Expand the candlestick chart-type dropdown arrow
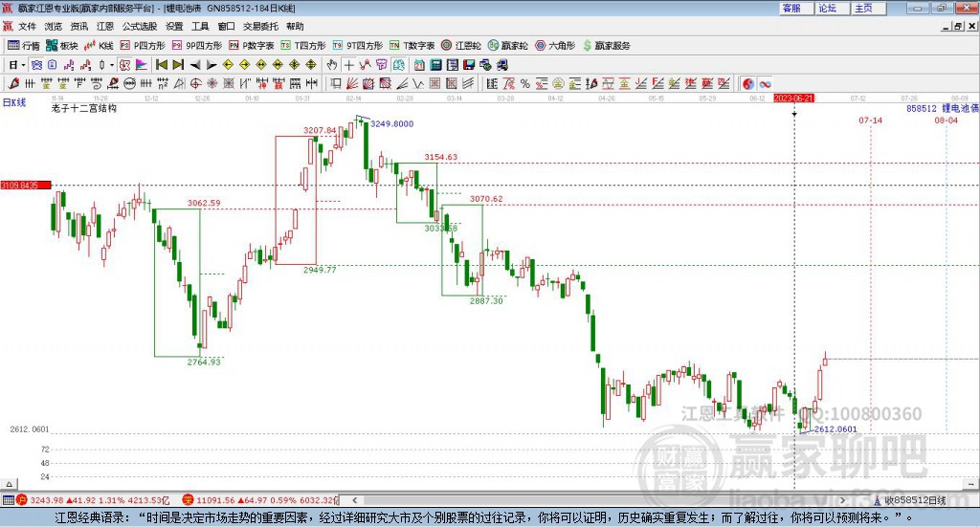980x527 pixels. (112, 65)
